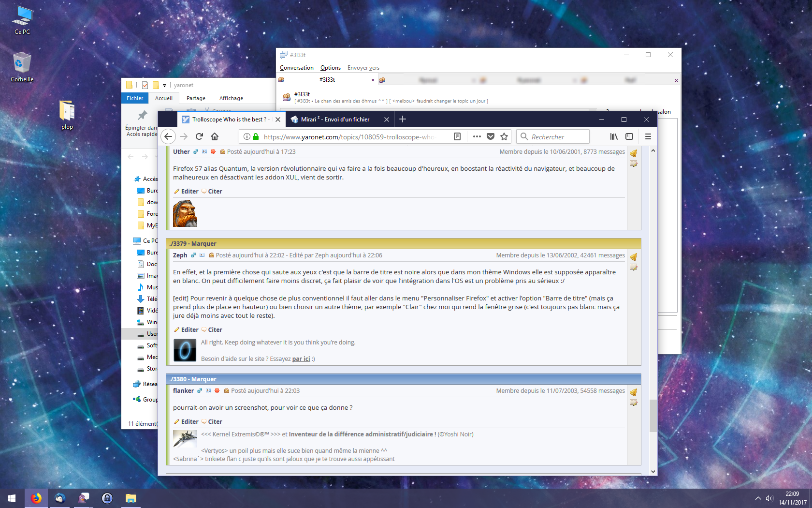Click the page's vertical scrollbar thumb
Image resolution: width=812 pixels, height=508 pixels.
[653, 415]
